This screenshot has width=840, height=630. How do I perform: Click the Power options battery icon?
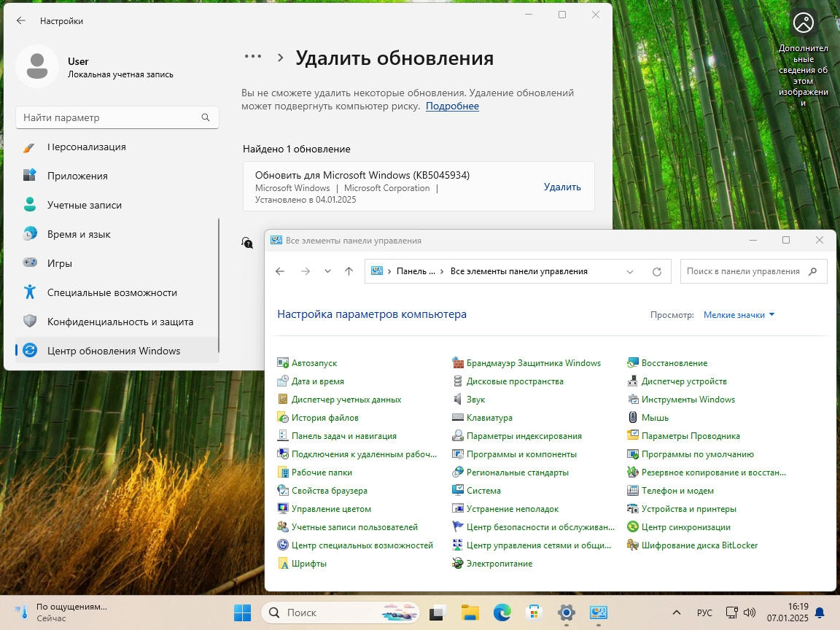click(458, 564)
